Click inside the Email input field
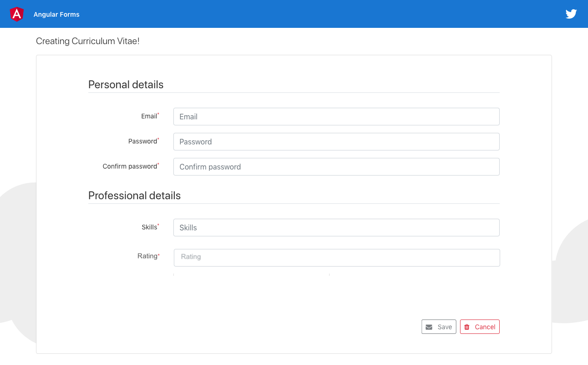This screenshot has width=588, height=365. (x=336, y=117)
